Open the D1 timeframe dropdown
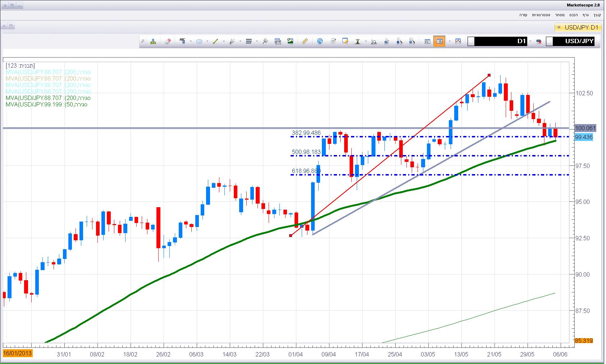 471,41
